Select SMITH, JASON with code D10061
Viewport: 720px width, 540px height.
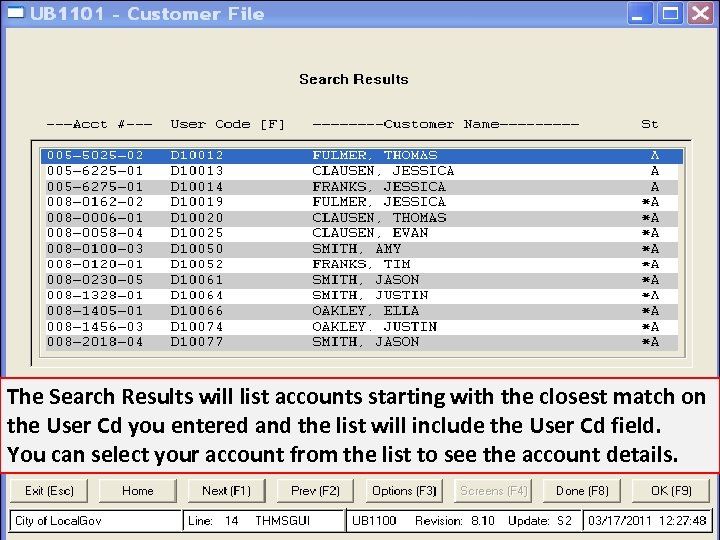click(362, 280)
